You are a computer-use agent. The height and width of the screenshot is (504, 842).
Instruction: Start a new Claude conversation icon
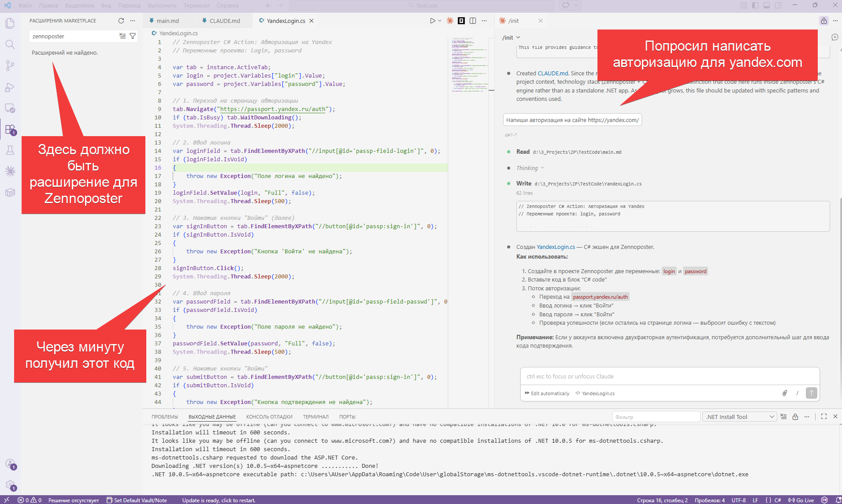[835, 37]
